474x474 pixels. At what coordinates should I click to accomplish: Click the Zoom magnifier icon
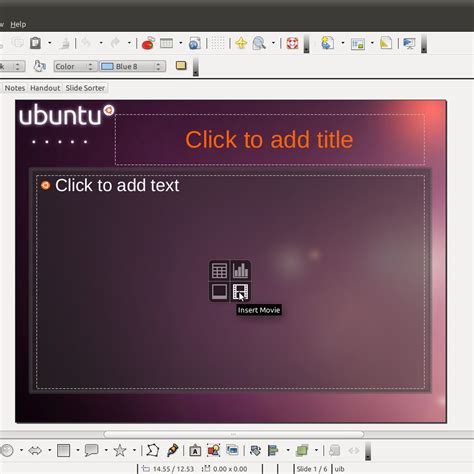pos(259,43)
